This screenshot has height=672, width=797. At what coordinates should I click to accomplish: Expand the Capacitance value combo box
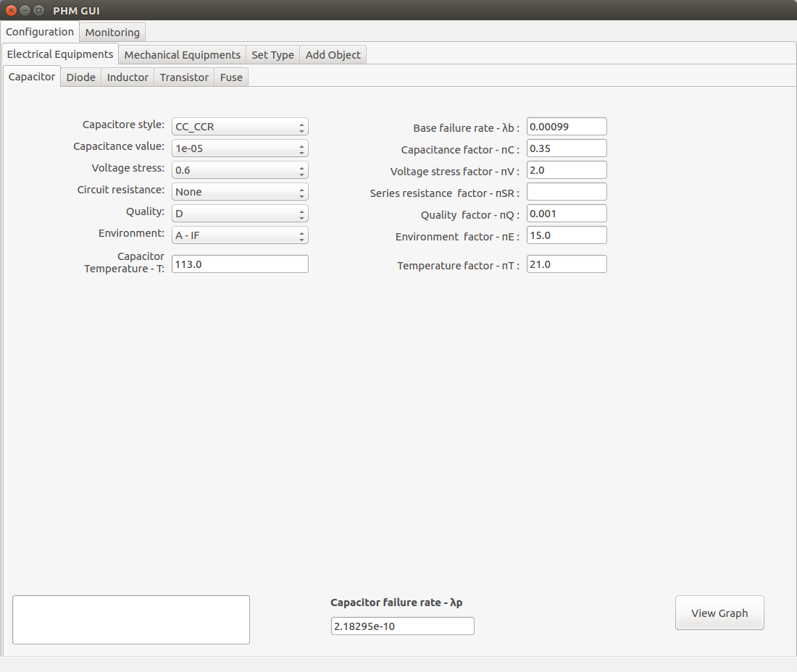tap(240, 148)
